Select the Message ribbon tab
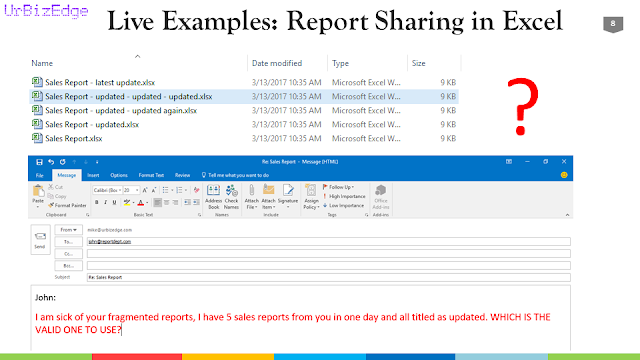 click(67, 175)
